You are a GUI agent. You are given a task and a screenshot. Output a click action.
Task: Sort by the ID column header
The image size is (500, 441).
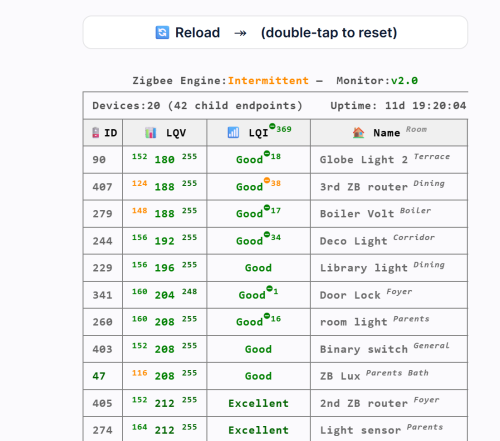click(103, 133)
